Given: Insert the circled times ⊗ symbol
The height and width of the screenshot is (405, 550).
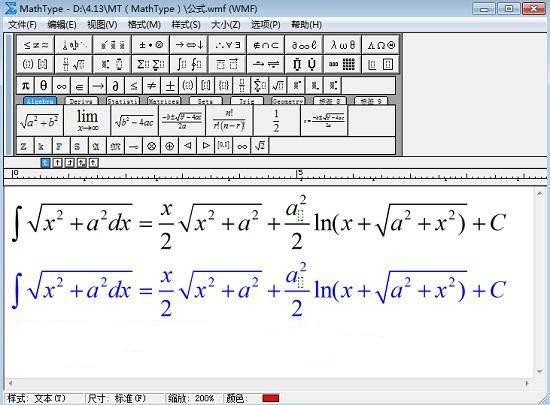Looking at the screenshot, I should click(151, 146).
